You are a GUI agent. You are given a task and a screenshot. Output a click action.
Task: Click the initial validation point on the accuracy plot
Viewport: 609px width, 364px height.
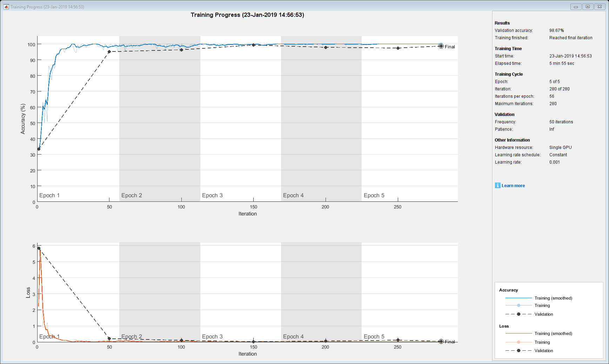point(39,149)
